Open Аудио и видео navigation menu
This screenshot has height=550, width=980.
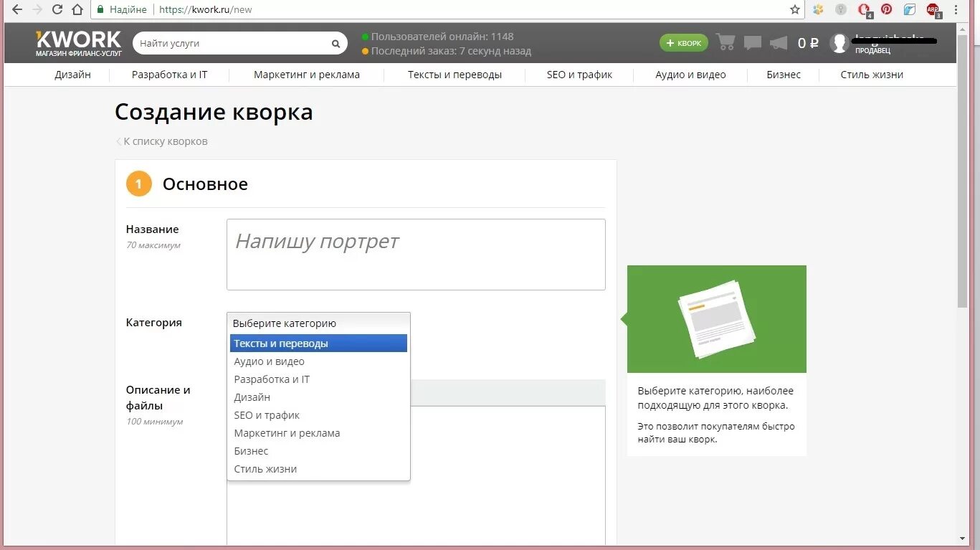(690, 75)
